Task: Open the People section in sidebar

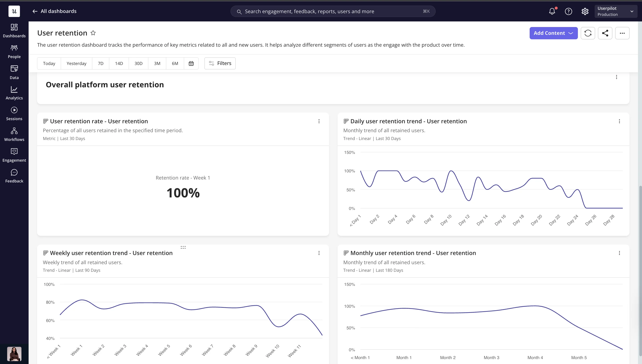Action: point(14,52)
